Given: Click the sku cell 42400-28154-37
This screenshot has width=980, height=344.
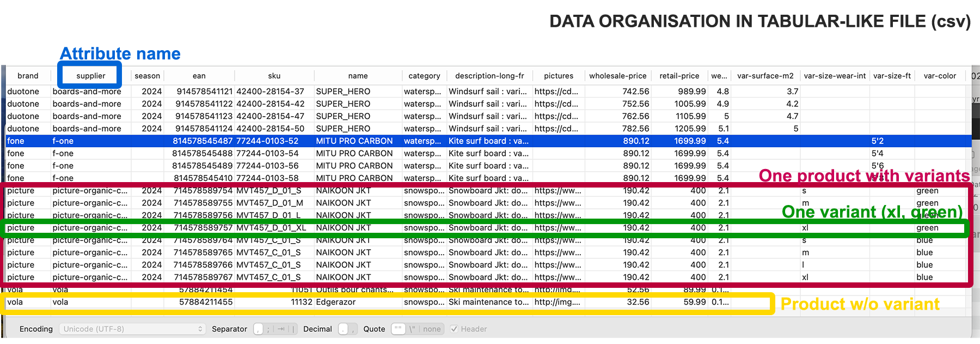Looking at the screenshot, I should pyautogui.click(x=270, y=92).
